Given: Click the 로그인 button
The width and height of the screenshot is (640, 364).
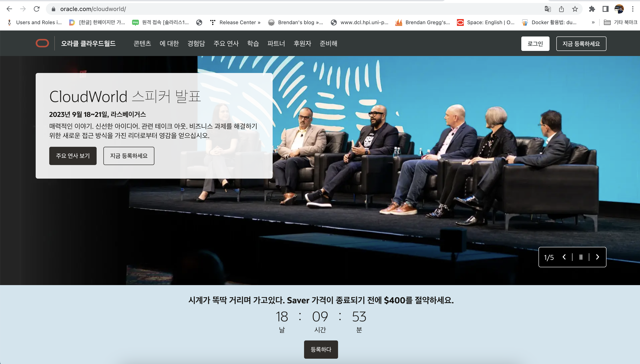Looking at the screenshot, I should click(x=535, y=44).
